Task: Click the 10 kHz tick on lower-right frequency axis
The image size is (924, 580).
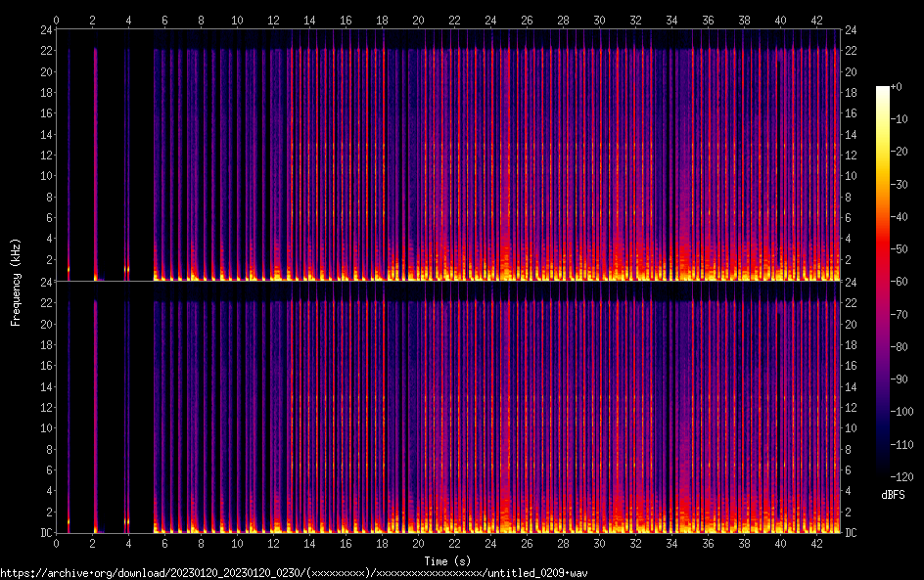Action: coord(852,428)
